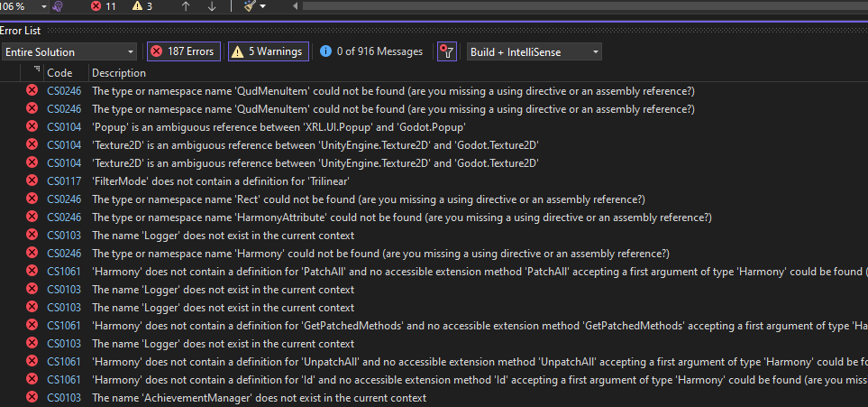Viewport: 868px width, 407px height.
Task: Toggle the 187 Errors filter
Action: pyautogui.click(x=183, y=51)
